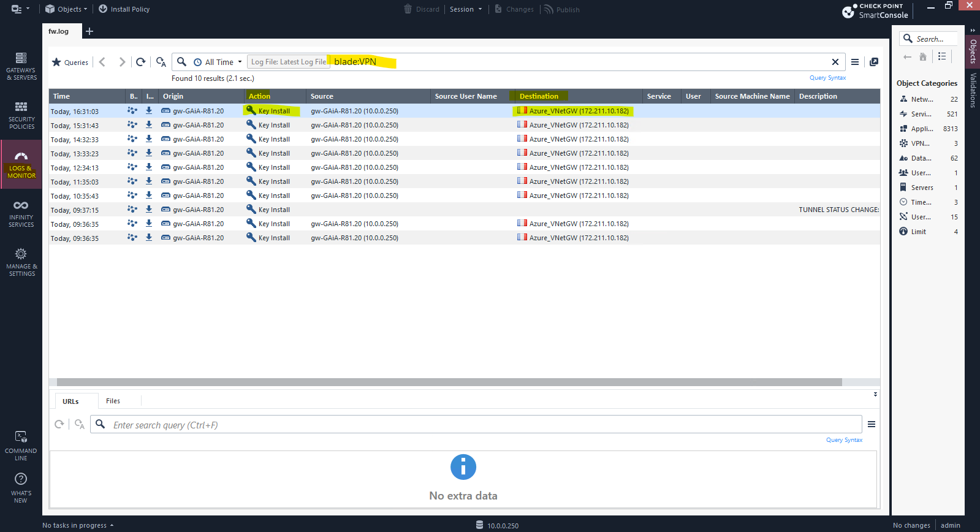
Task: Toggle auto-refresh query icon
Action: pos(161,62)
